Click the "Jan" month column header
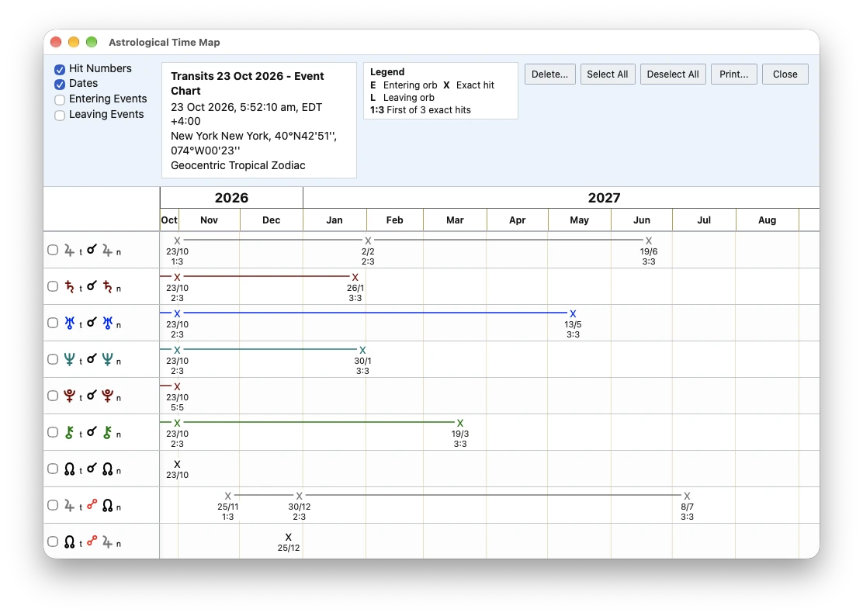Screen dimensions: 863x616 [x=334, y=220]
